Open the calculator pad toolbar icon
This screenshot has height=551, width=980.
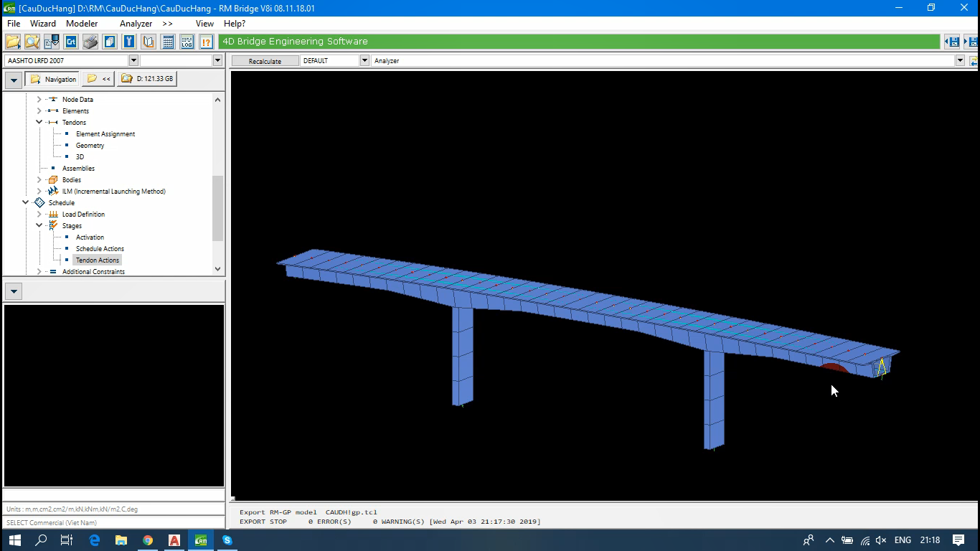coord(168,42)
